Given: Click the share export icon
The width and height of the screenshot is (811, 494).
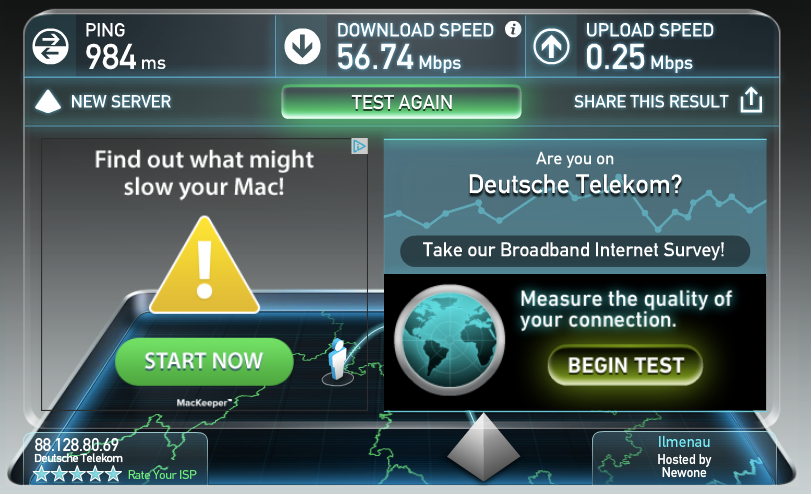Looking at the screenshot, I should (x=751, y=100).
